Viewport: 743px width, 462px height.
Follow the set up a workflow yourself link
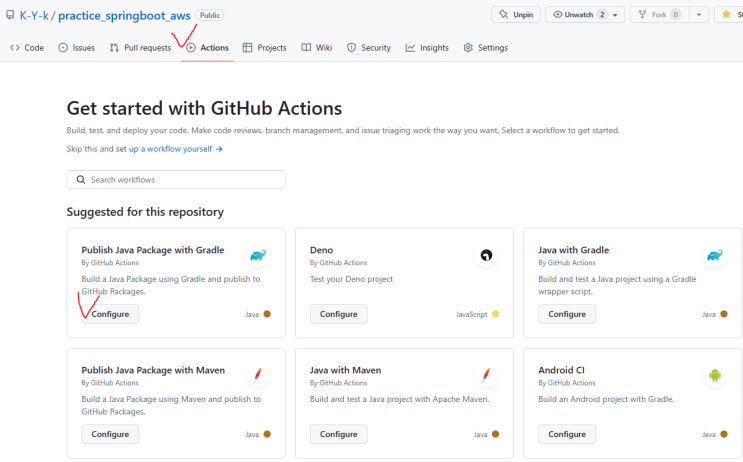pyautogui.click(x=164, y=149)
